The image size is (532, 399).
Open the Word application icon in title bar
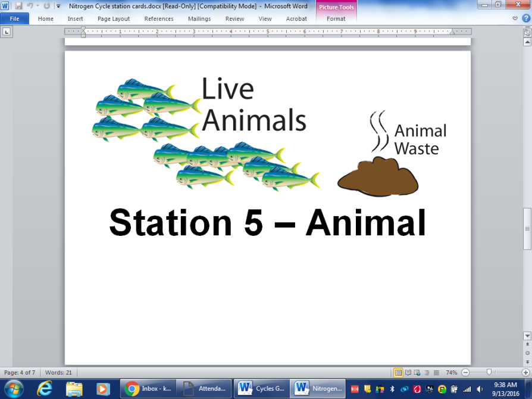pyautogui.click(x=5, y=5)
